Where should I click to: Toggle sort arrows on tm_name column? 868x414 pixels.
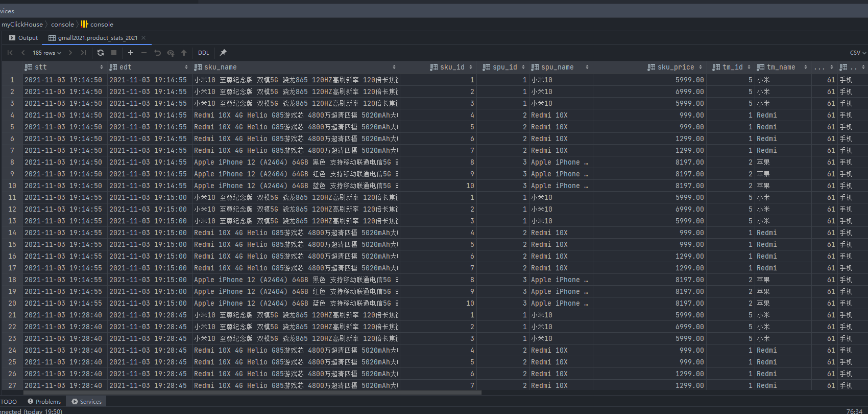806,67
